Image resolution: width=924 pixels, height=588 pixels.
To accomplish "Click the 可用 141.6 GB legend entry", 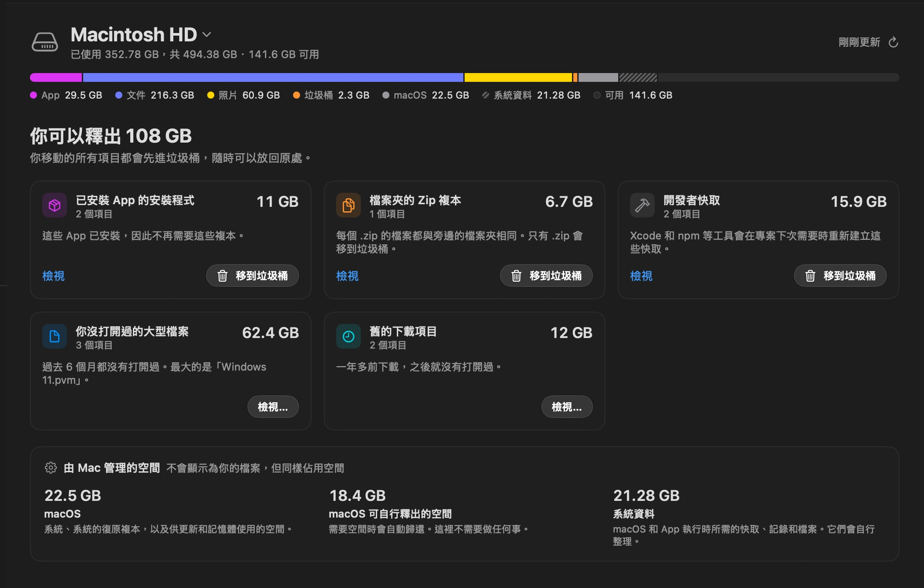I will [633, 95].
